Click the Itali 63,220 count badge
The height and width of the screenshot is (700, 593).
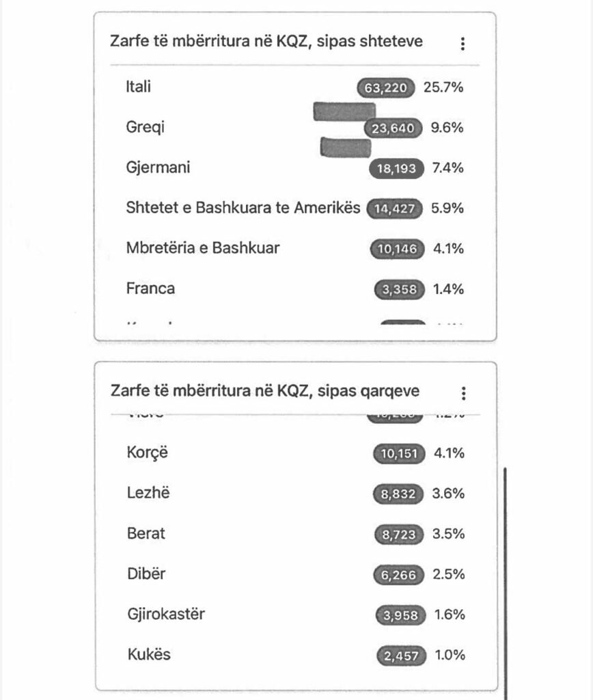point(385,88)
